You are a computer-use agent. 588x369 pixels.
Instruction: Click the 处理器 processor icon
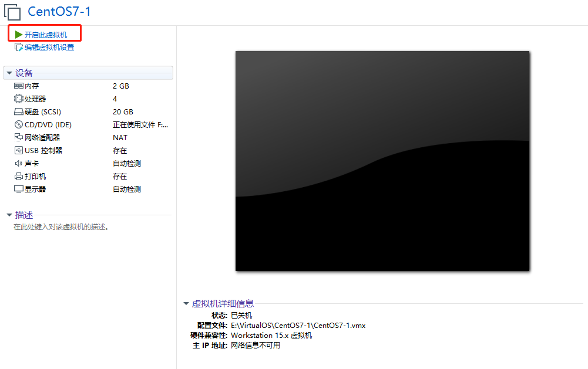[19, 99]
